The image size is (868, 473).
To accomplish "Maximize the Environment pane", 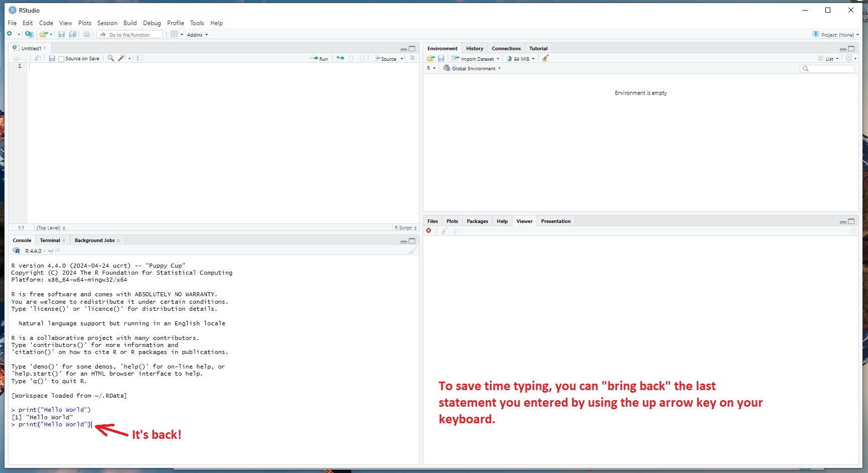I will (851, 49).
